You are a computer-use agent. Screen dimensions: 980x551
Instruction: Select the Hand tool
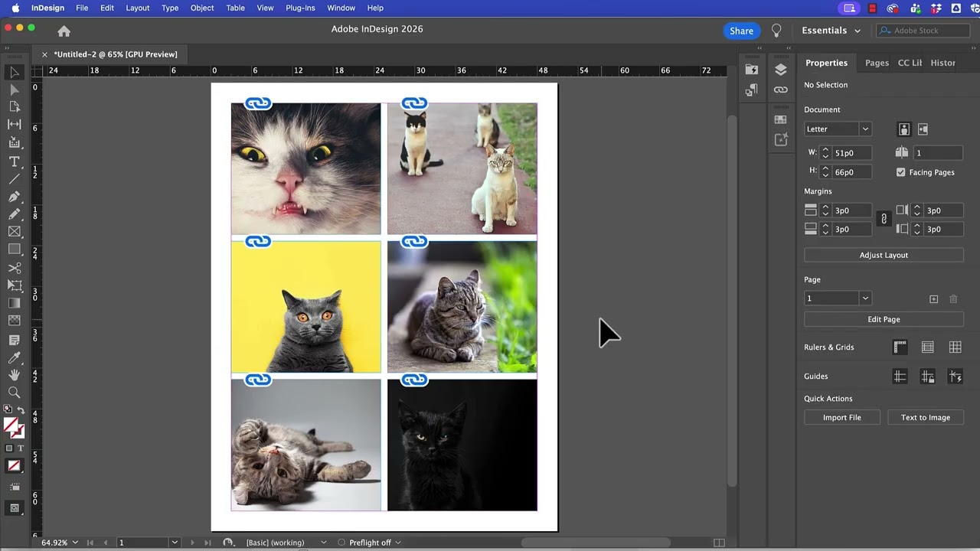pos(15,375)
